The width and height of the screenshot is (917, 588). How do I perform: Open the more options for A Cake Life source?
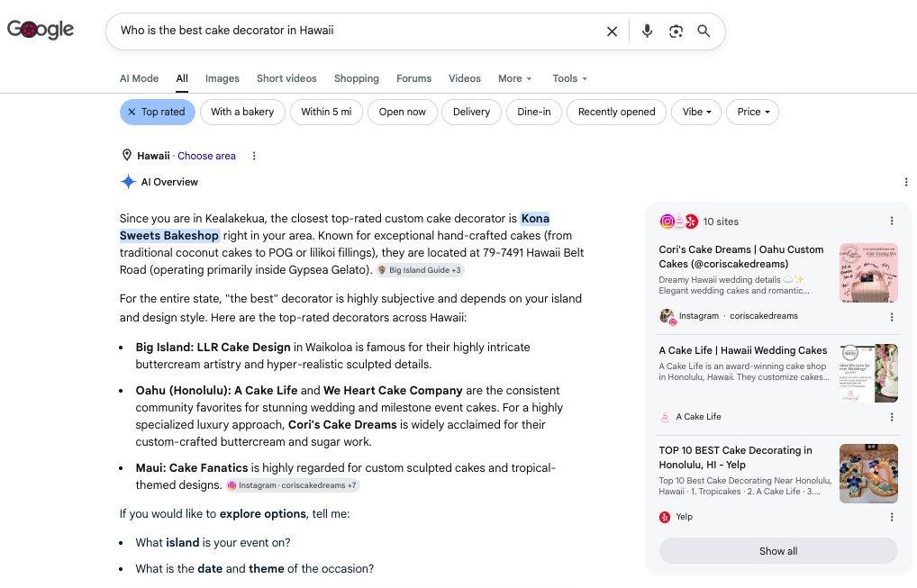[891, 417]
